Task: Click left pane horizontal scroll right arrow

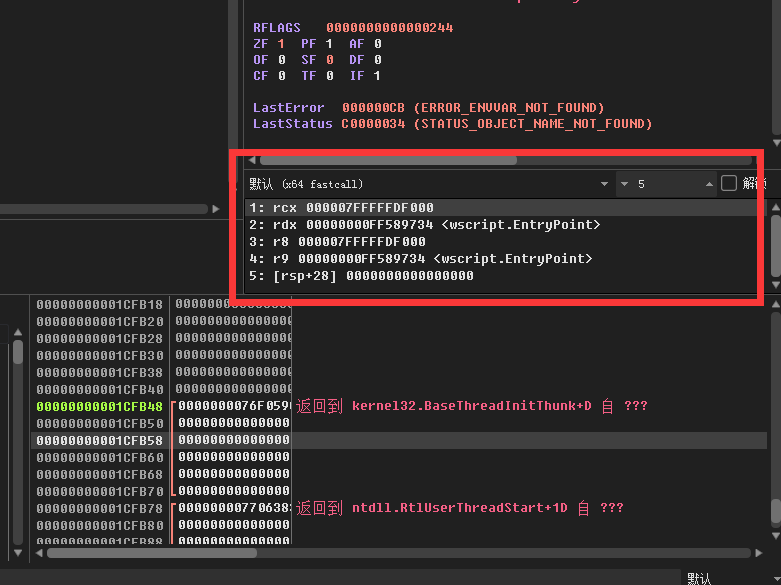Action: coord(216,209)
